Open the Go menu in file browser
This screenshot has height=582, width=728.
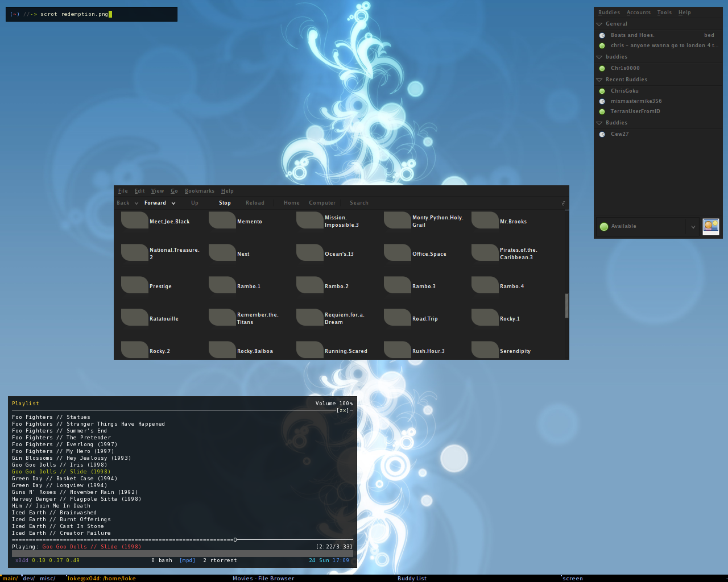(x=174, y=191)
